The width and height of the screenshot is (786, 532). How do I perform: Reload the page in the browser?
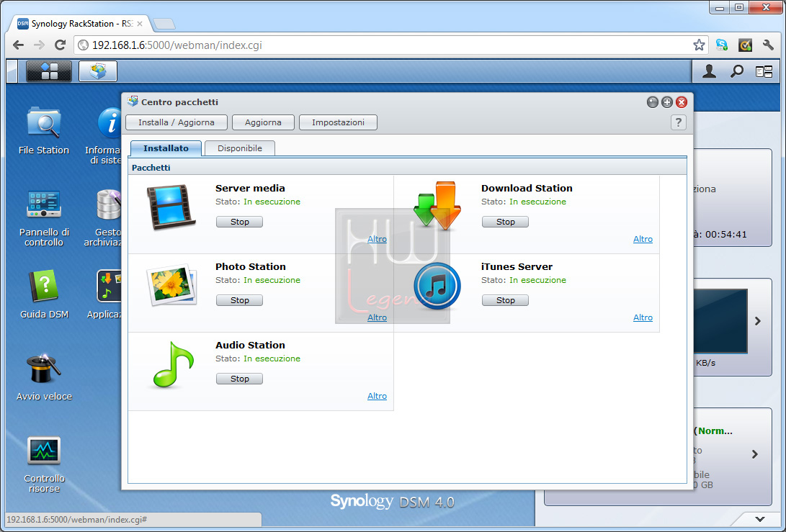60,45
